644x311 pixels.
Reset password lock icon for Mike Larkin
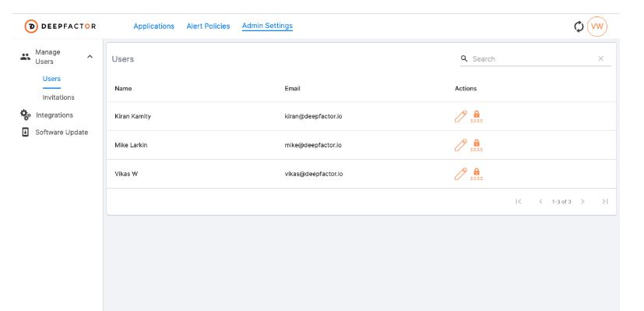[x=477, y=145]
